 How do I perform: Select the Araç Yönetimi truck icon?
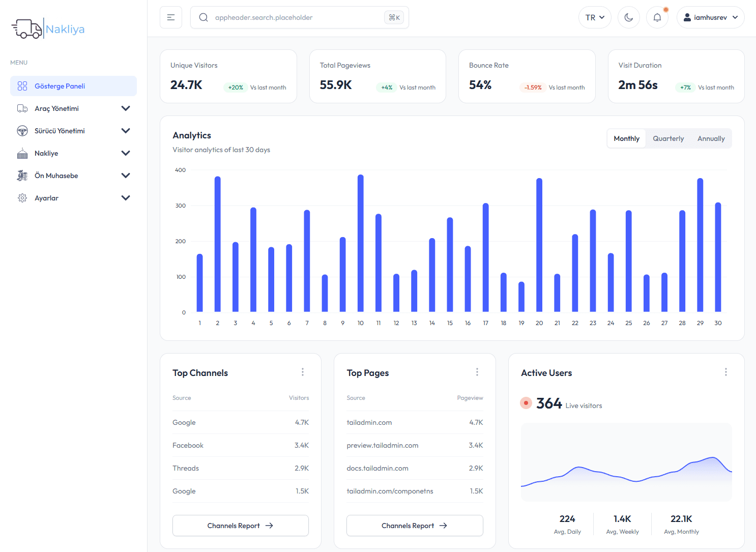pyautogui.click(x=22, y=108)
